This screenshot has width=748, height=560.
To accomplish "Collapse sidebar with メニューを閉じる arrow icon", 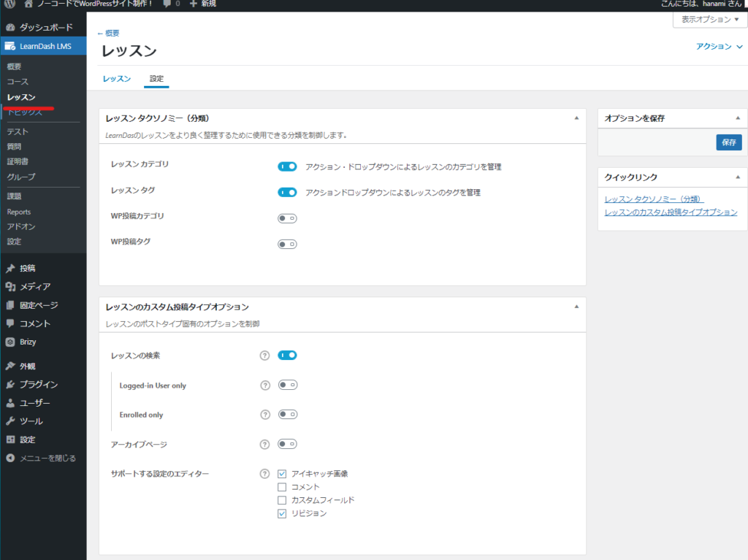I will click(x=10, y=458).
